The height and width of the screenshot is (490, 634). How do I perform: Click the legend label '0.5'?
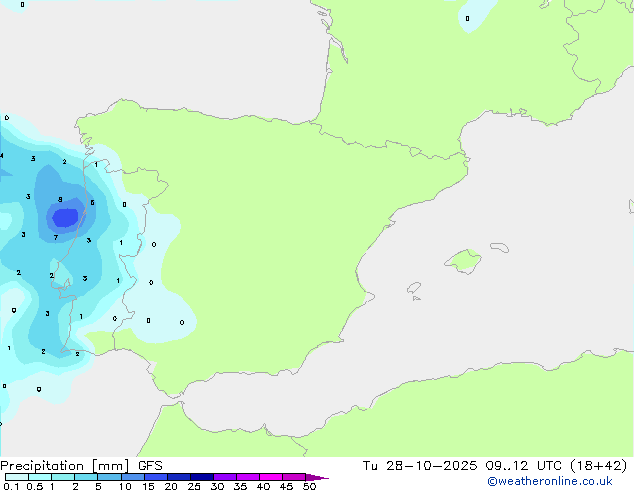(35, 486)
